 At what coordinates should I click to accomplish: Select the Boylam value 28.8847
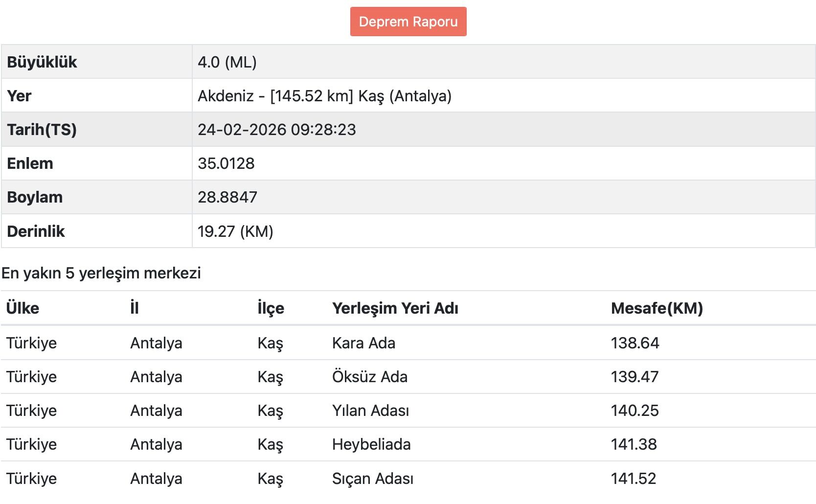(228, 197)
